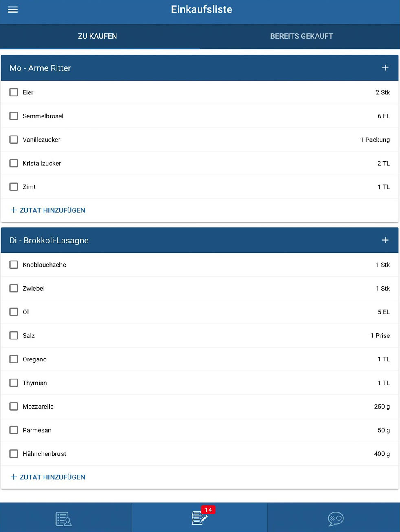
Task: Tick the Semmelbrösel checkbox
Action: (14, 116)
